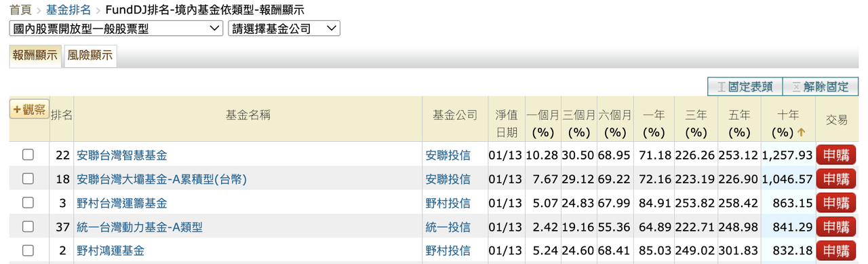868x264 pixels.
Task: Click the +觀察 watchlist button
Action: point(29,109)
